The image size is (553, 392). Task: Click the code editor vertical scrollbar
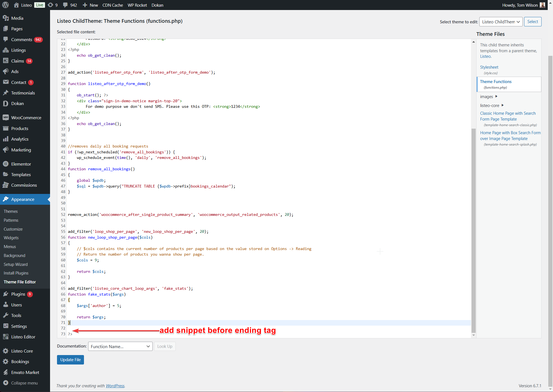tap(473, 231)
